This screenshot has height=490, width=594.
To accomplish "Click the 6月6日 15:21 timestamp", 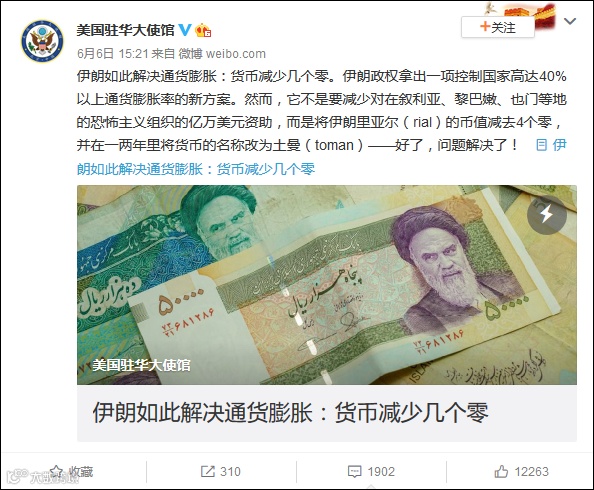I will [x=113, y=53].
